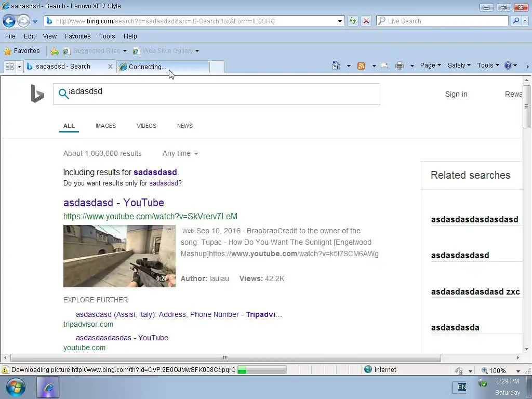Open asdasdasdasdas - YouTube link
Viewport: 532px width, 399px height.
point(122,338)
